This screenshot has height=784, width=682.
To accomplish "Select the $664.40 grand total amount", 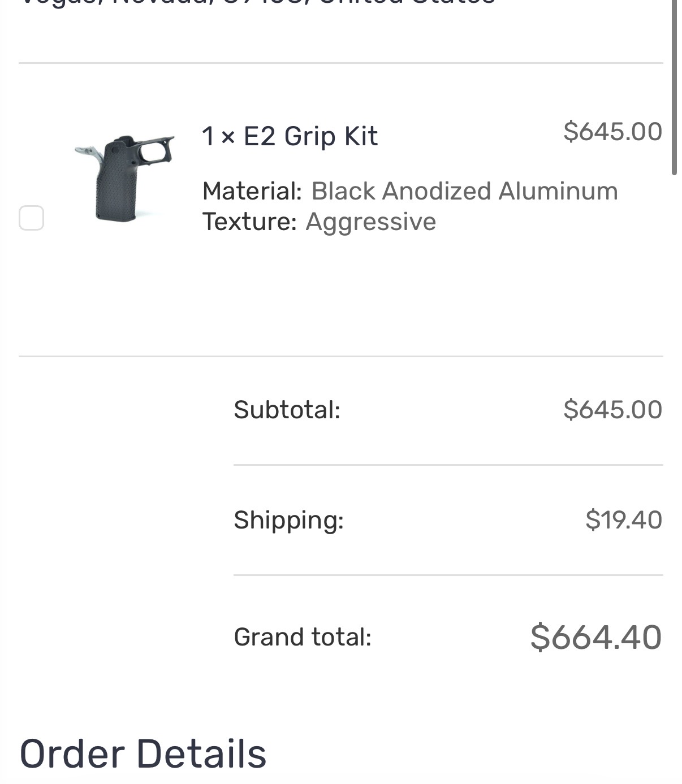I will 596,637.
